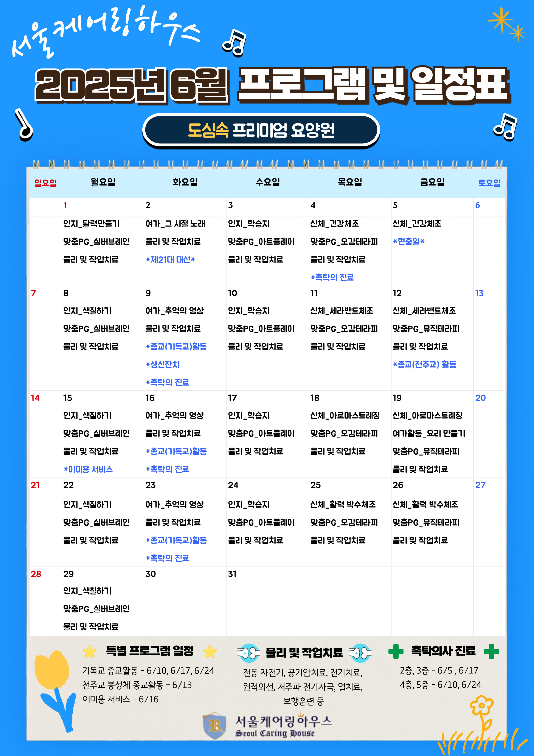
Task: Click *이미용 서비스 on June 15
Action: click(x=88, y=469)
